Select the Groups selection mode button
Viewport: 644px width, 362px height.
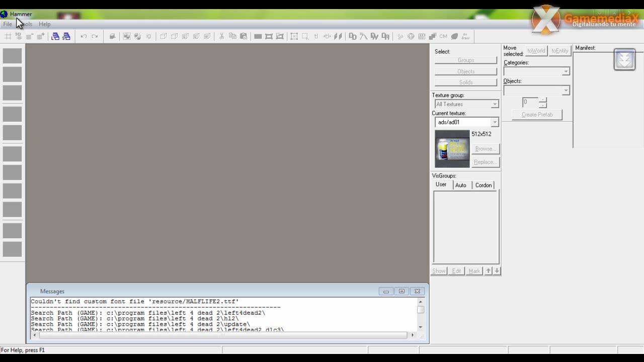tap(466, 60)
